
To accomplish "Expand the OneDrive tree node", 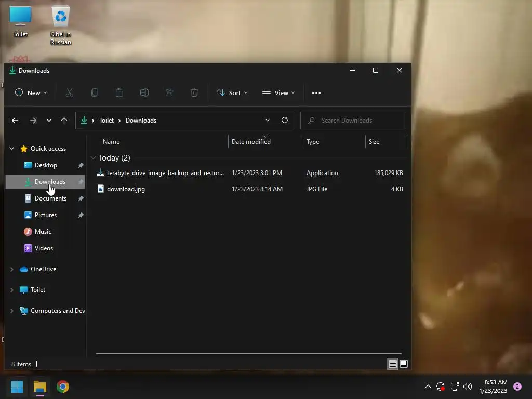I will 12,269.
